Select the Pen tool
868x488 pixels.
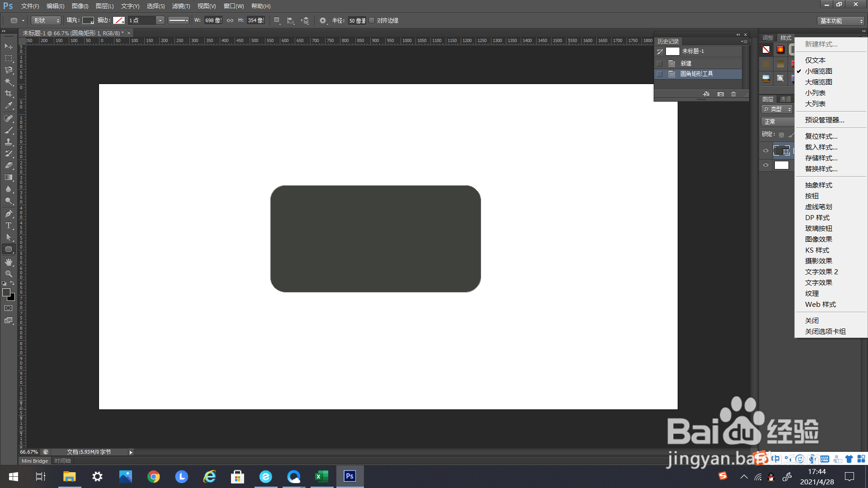pos(9,214)
